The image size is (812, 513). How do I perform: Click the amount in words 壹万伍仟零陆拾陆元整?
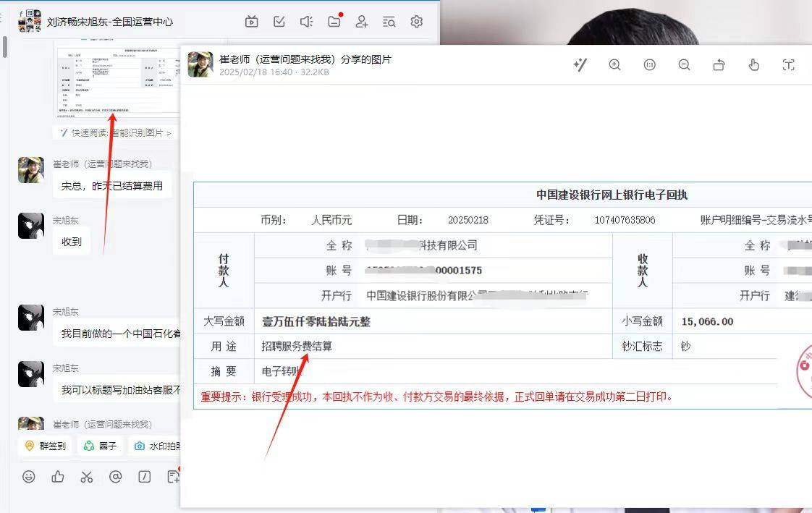coord(316,321)
